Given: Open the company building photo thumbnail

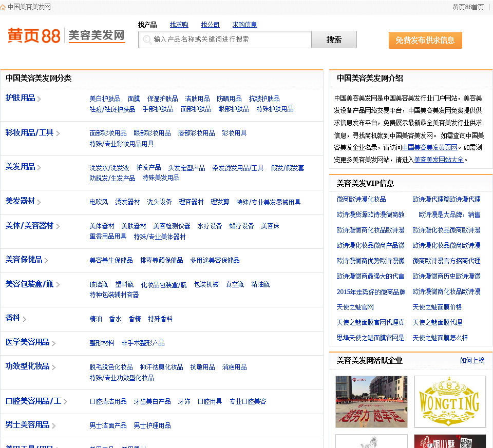Looking at the screenshot, I should click(x=371, y=401).
